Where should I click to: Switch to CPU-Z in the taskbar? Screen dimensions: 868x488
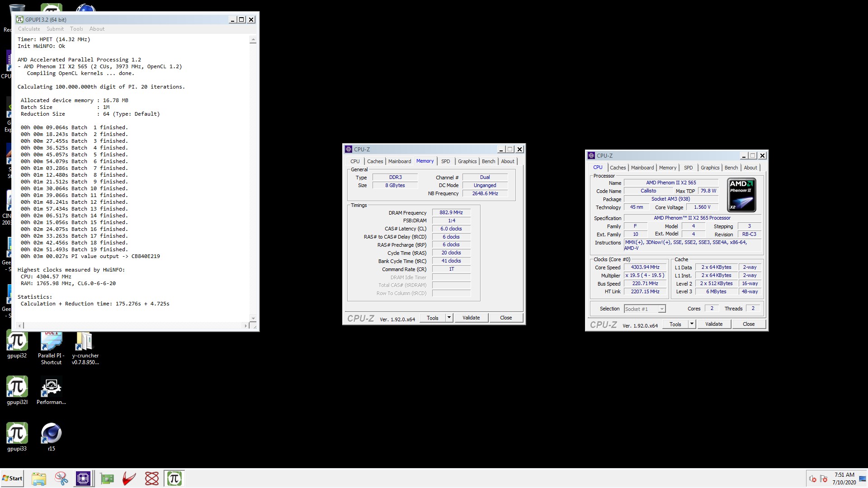coord(83,479)
